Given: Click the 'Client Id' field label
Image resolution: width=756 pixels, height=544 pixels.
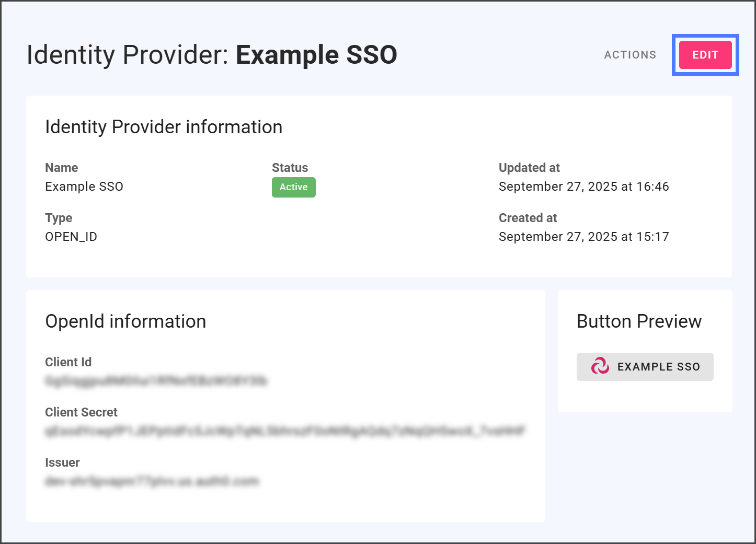Looking at the screenshot, I should point(68,362).
